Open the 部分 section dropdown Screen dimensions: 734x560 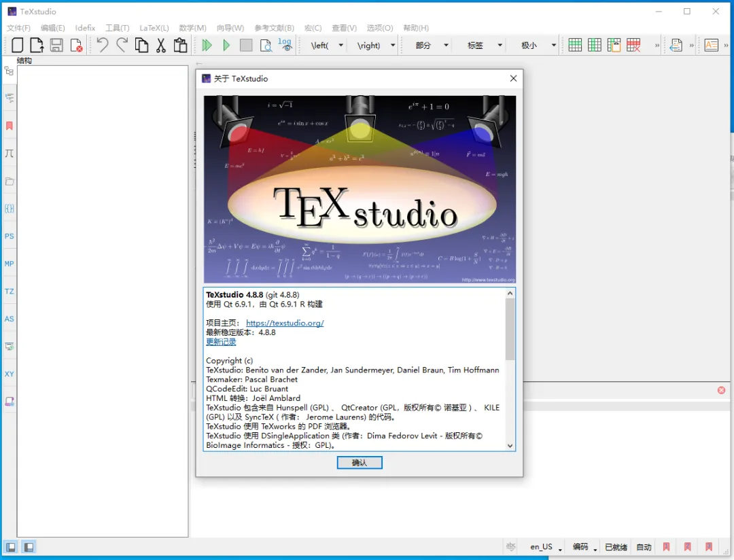(431, 46)
